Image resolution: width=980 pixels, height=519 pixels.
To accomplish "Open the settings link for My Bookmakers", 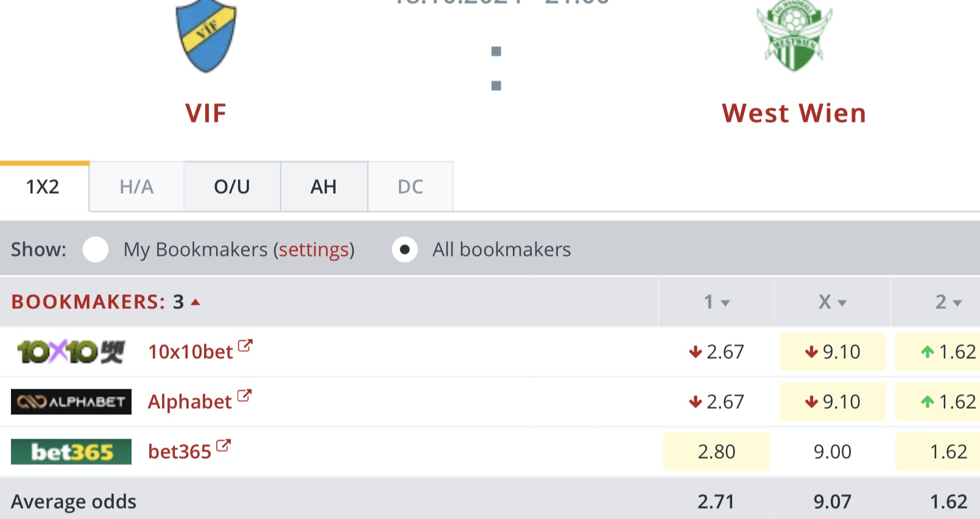I will pos(314,250).
